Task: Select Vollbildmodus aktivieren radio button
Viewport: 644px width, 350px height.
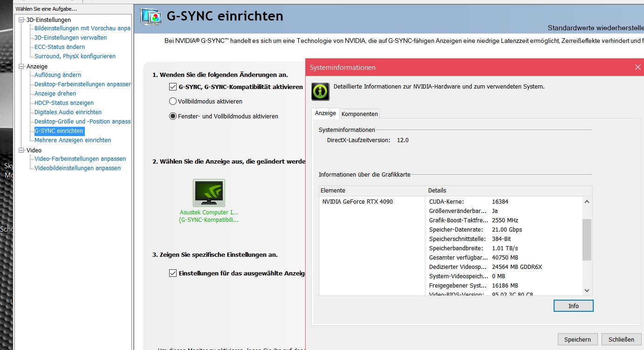Action: [x=173, y=101]
